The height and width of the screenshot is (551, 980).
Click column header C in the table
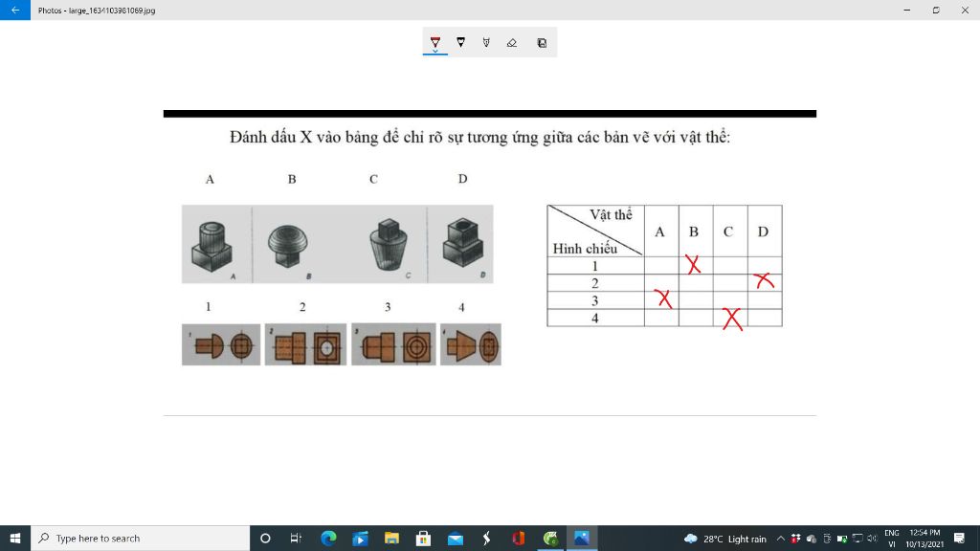[x=728, y=231]
